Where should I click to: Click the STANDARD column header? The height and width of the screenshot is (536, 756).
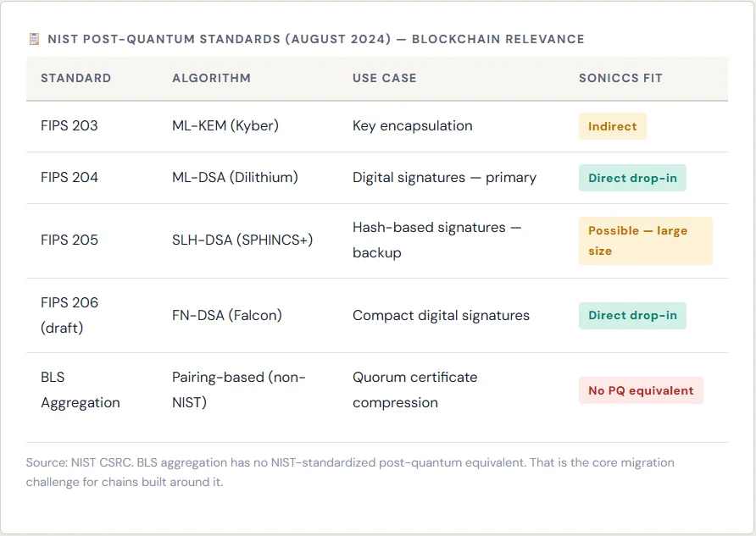coord(75,78)
